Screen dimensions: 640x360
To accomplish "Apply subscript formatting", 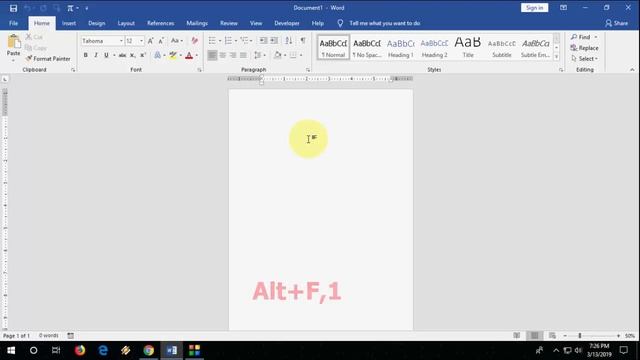I will [132, 55].
